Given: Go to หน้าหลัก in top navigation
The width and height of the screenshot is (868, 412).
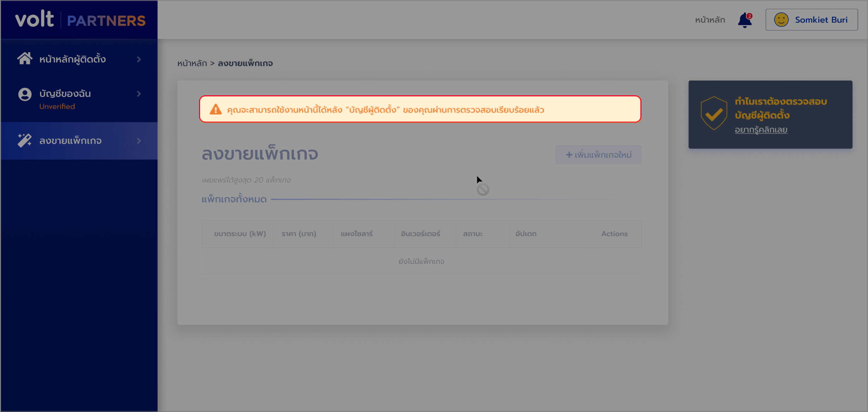Looking at the screenshot, I should [x=710, y=20].
